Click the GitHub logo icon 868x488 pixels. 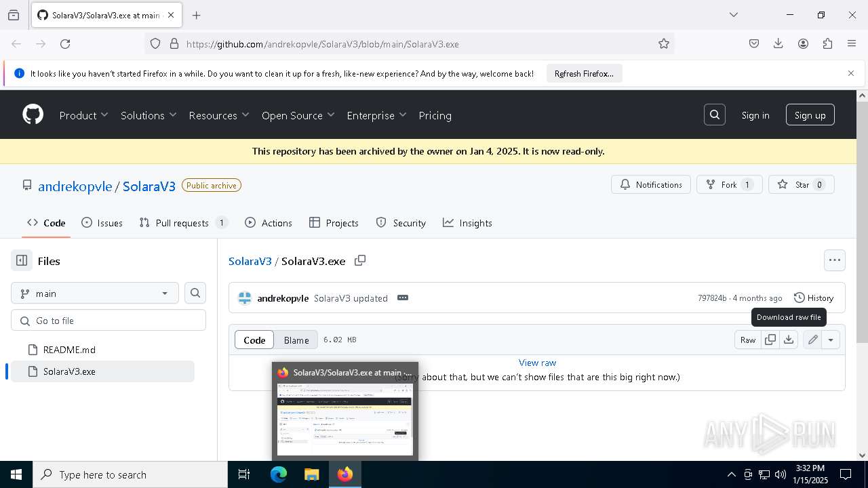click(x=33, y=115)
